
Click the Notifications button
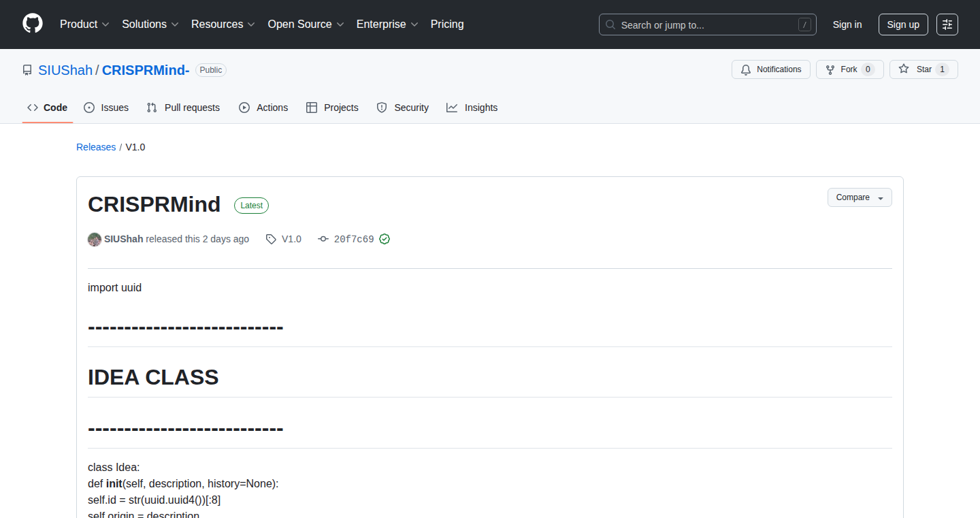(x=771, y=69)
